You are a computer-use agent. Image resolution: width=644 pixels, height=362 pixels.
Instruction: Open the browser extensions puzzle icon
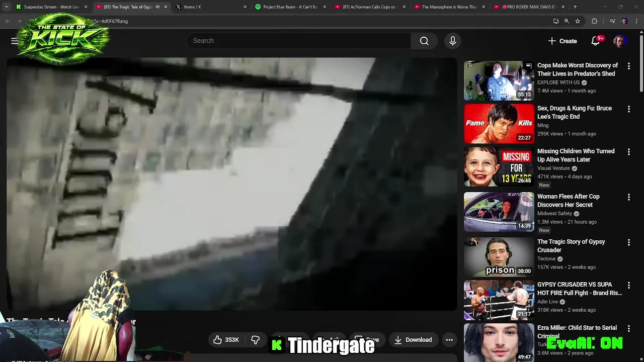click(595, 21)
